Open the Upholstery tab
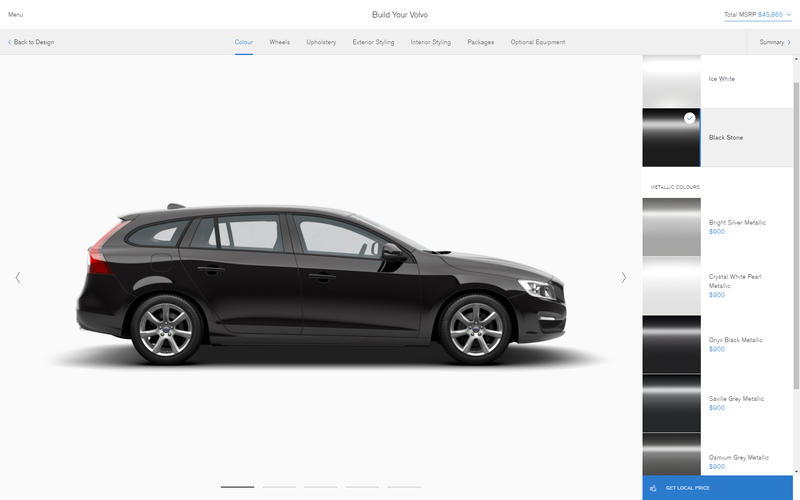The image size is (800, 500). [x=321, y=42]
